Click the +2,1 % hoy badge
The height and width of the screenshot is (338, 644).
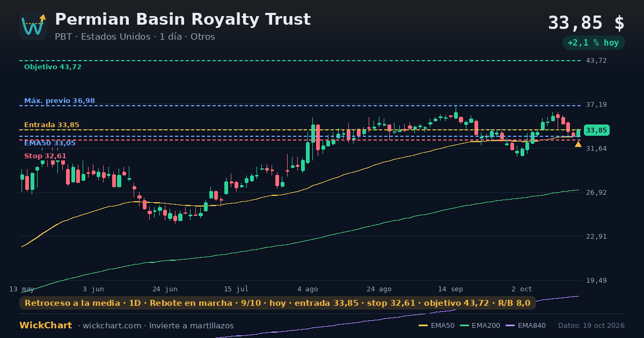tap(594, 43)
